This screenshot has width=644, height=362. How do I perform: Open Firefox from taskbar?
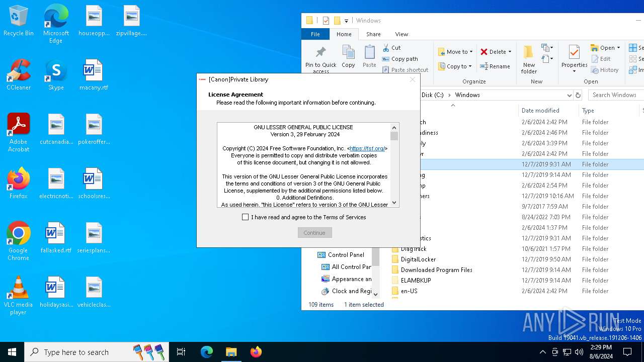pos(256,352)
